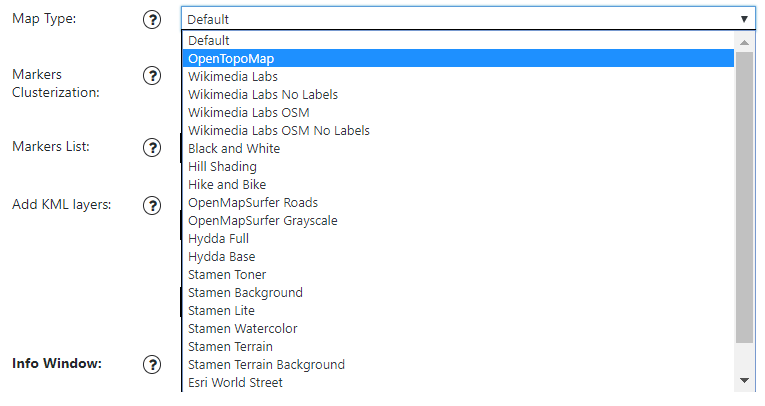Click the Info Window label
The height and width of the screenshot is (406, 765).
(57, 364)
